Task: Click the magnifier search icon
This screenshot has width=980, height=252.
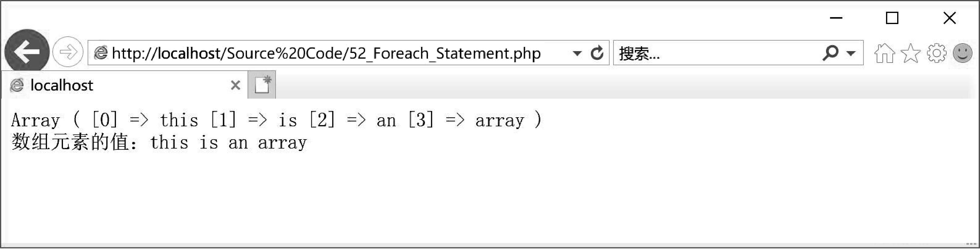Action: pos(831,53)
